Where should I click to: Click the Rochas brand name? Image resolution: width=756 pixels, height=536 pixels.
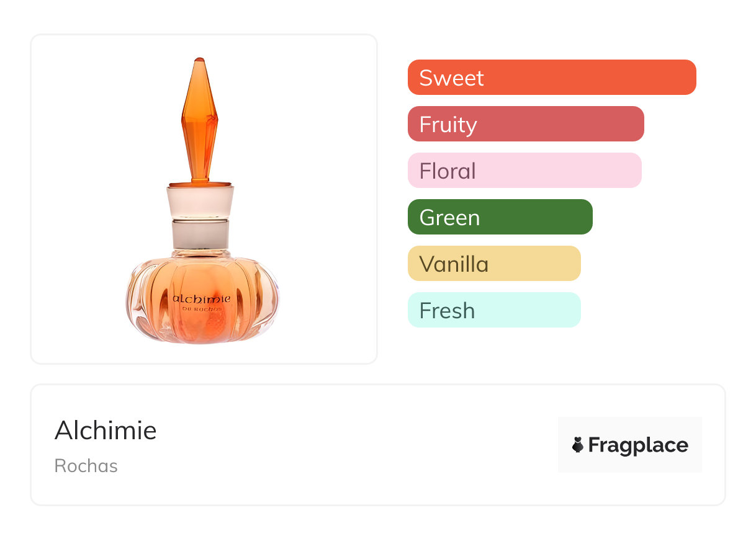pyautogui.click(x=86, y=466)
